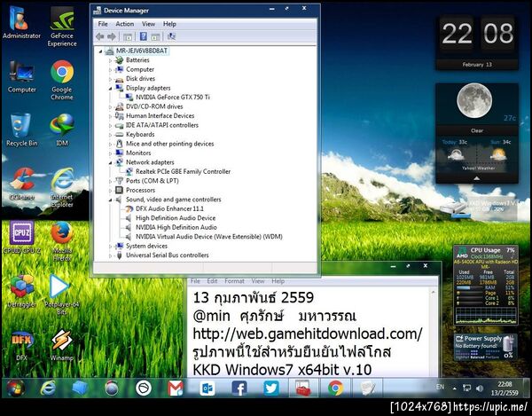Launch Google Chrome from the desktop
Image resolution: width=532 pixels, height=416 pixels.
click(x=62, y=80)
